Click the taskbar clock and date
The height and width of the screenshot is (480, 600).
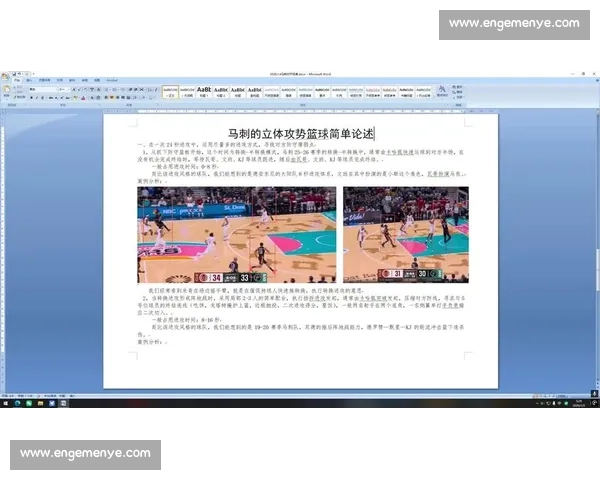coord(578,403)
